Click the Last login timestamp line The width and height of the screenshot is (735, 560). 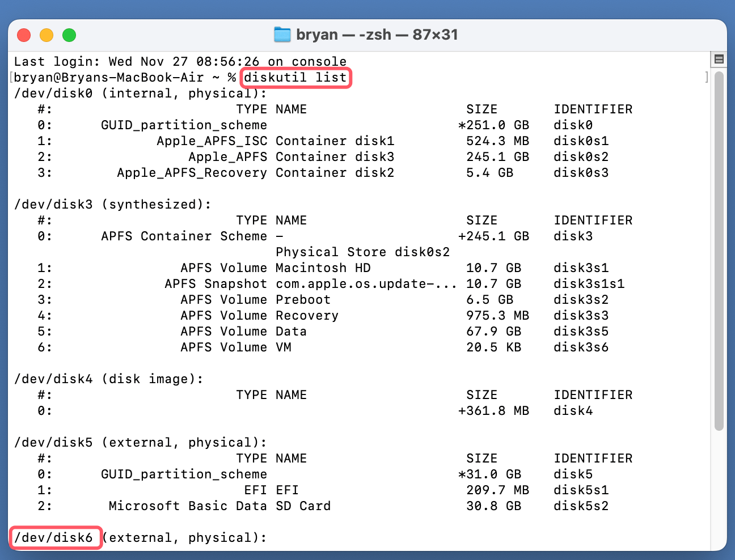(x=180, y=61)
